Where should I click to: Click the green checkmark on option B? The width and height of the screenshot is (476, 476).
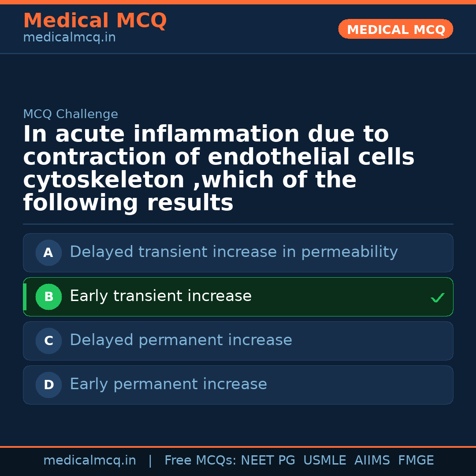pyautogui.click(x=437, y=298)
